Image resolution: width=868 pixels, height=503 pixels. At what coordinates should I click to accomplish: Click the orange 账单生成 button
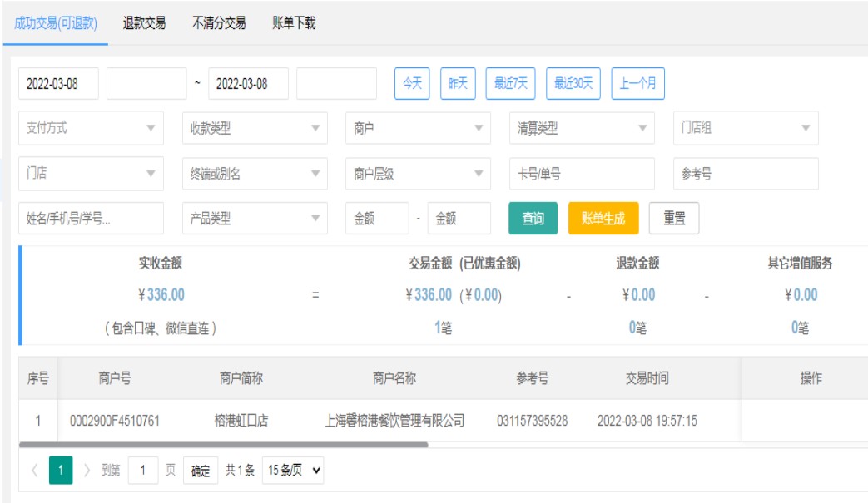pyautogui.click(x=603, y=219)
